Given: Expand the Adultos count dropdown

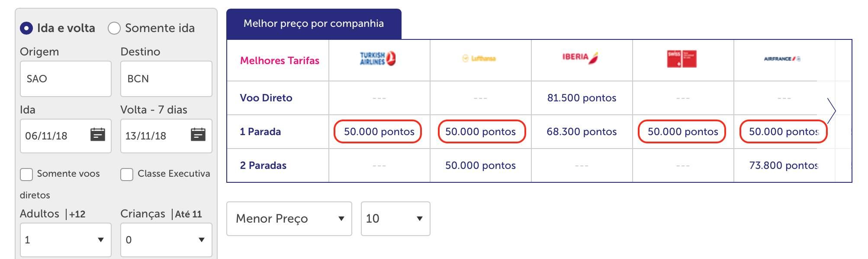Looking at the screenshot, I should 66,240.
